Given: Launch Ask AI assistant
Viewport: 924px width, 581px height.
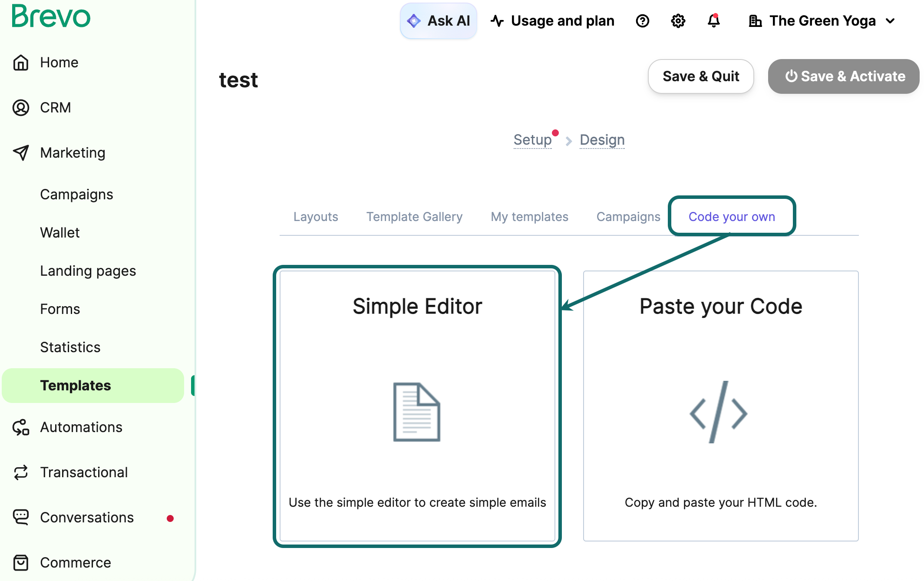Looking at the screenshot, I should [439, 20].
